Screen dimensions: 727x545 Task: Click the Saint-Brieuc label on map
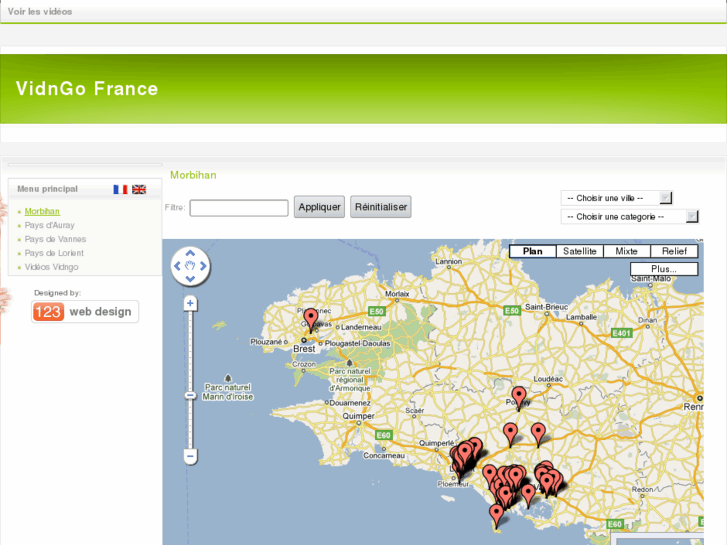pos(546,307)
